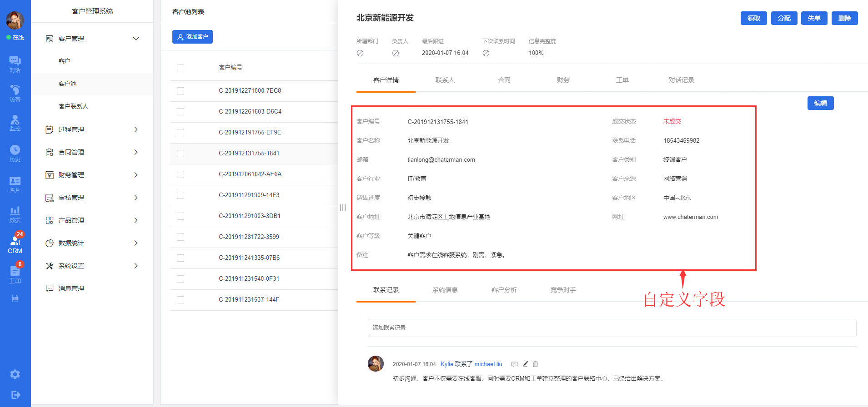Image resolution: width=868 pixels, height=407 pixels.
Task: Switch to the 对话记录 tab
Action: point(681,80)
